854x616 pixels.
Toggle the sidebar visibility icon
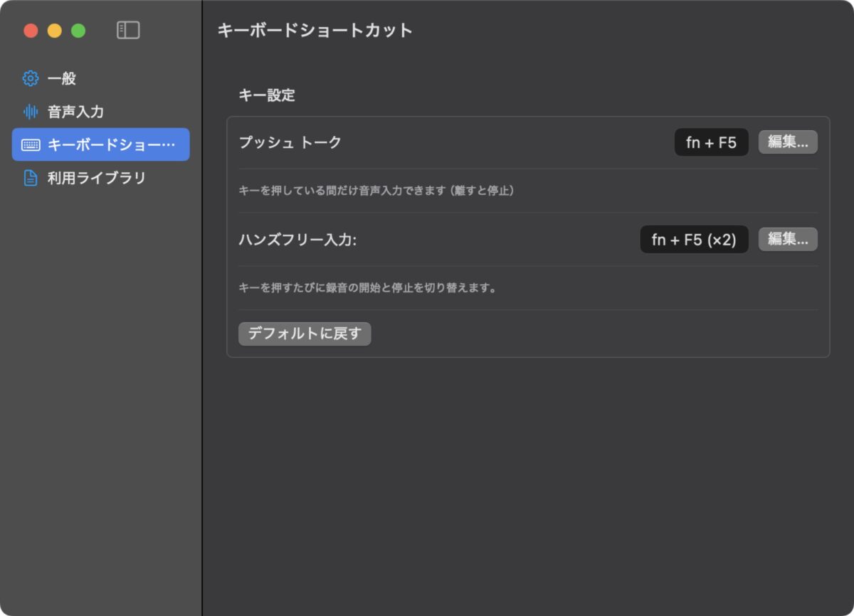coord(128,30)
